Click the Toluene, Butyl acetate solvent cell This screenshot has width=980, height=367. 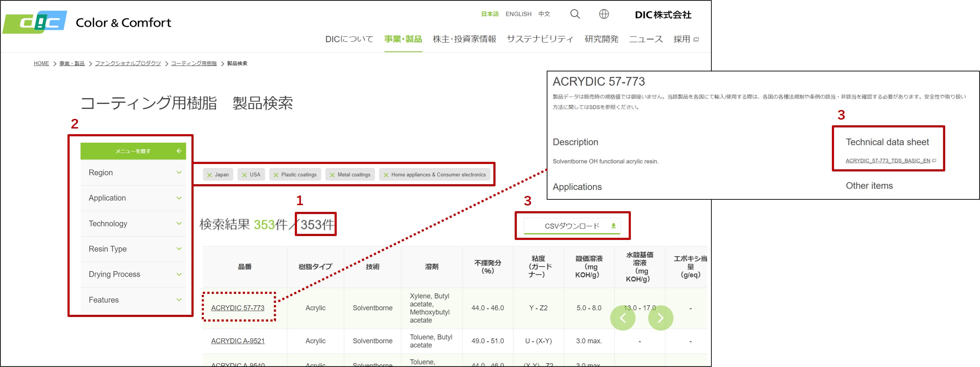432,341
